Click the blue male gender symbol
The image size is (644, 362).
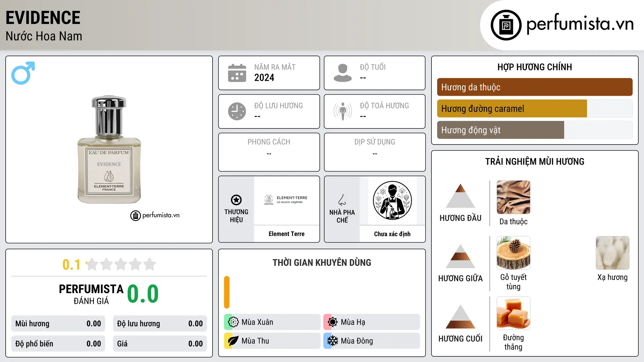pyautogui.click(x=23, y=73)
